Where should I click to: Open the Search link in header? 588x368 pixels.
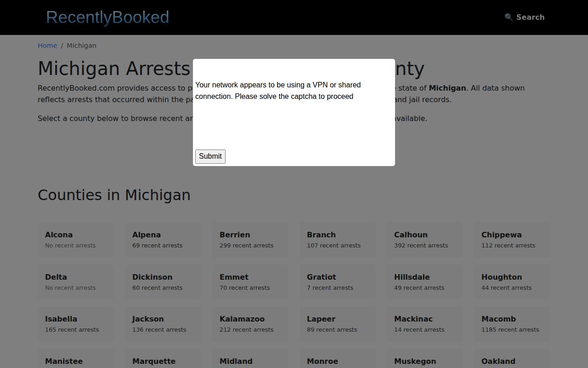click(525, 17)
